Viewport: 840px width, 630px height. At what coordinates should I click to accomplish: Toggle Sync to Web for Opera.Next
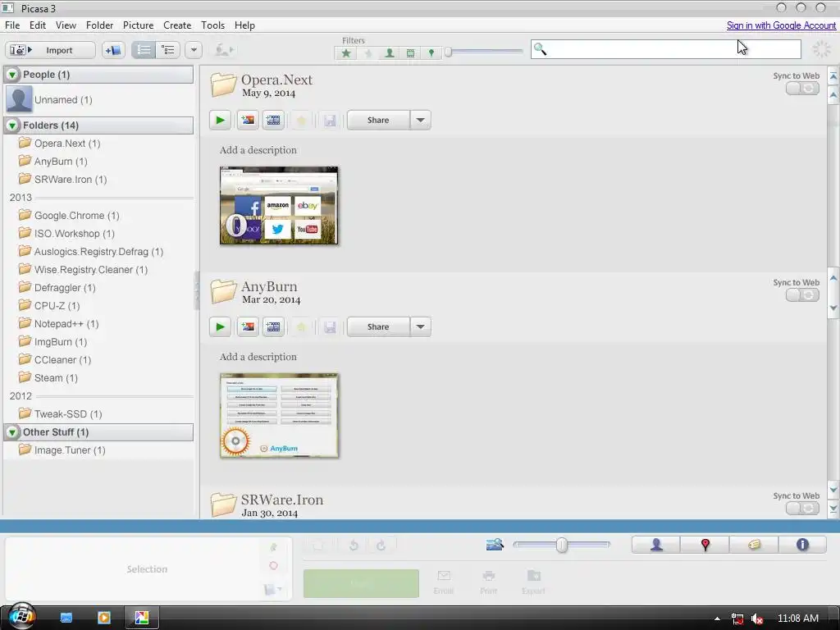coord(802,89)
